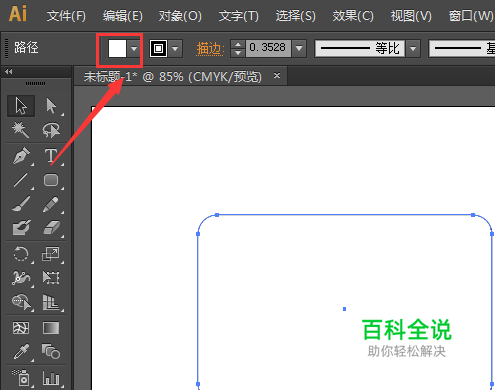Open the 编辑(E) menu

click(x=123, y=16)
